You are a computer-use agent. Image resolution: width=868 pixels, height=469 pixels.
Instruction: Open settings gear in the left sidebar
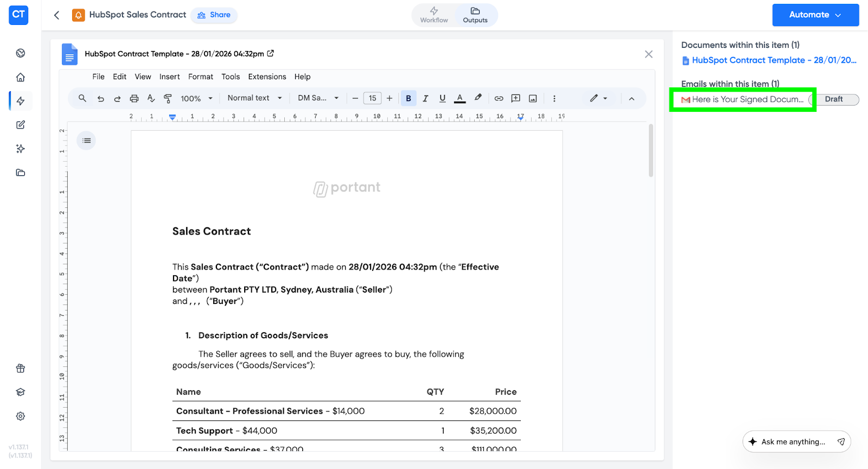[21, 416]
